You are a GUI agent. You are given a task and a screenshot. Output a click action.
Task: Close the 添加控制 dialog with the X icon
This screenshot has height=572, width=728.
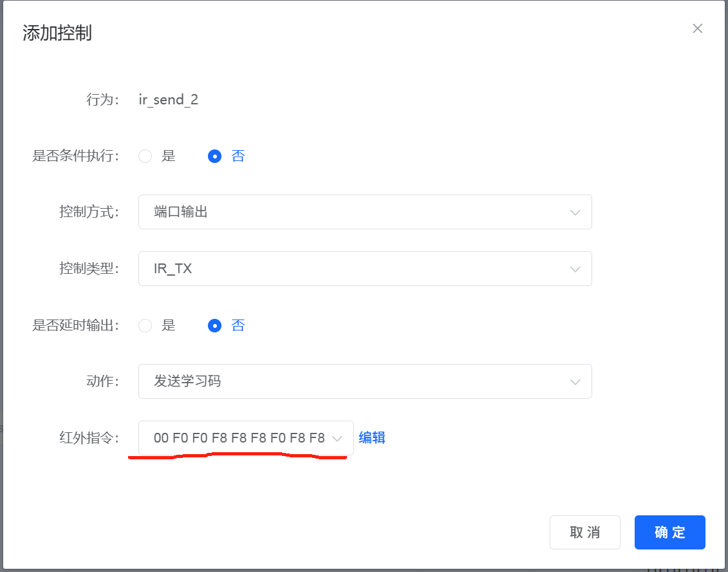tap(697, 28)
